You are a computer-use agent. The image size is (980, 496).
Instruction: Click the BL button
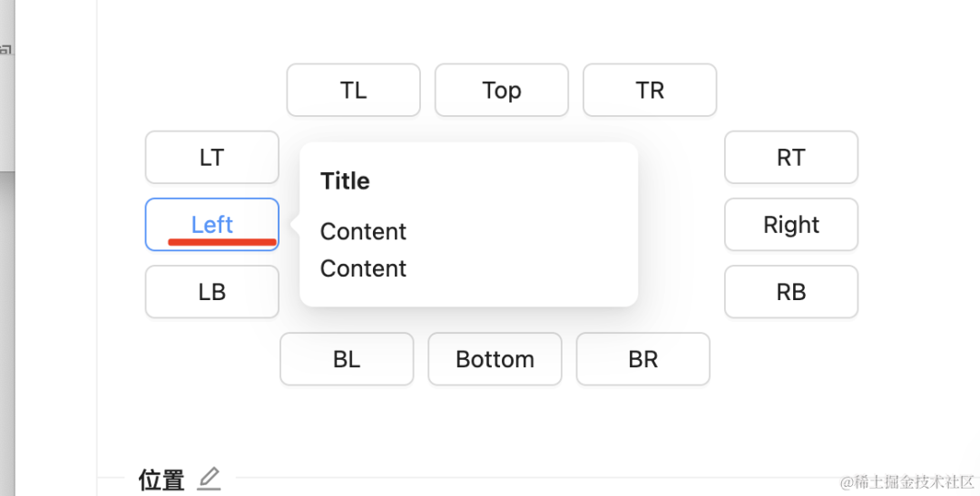click(347, 359)
